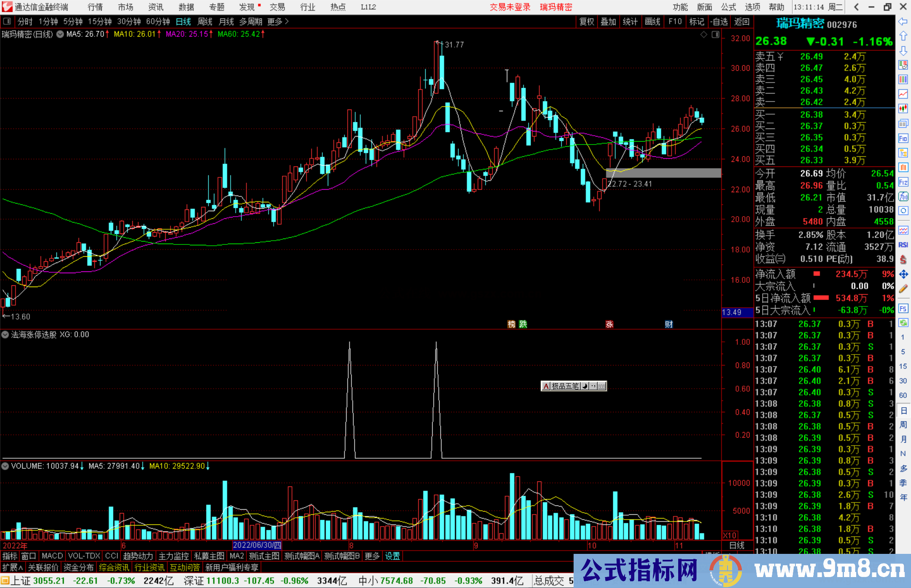Open the 更多 indicator tabs list

pos(372,556)
